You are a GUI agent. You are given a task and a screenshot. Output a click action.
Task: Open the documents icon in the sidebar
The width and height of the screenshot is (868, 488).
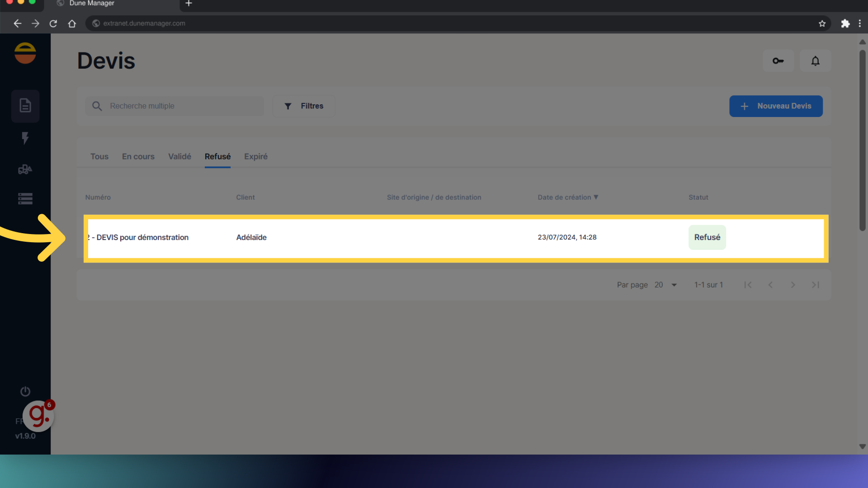[25, 106]
